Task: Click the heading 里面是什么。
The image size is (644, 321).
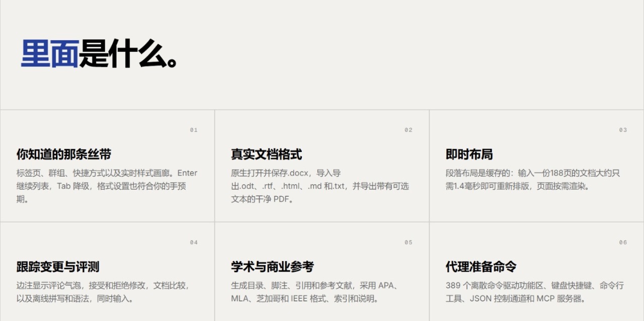Action: point(100,53)
